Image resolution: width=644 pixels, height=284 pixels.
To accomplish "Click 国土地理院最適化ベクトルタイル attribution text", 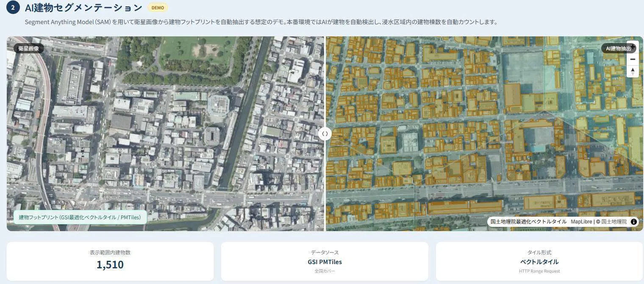I will 528,222.
